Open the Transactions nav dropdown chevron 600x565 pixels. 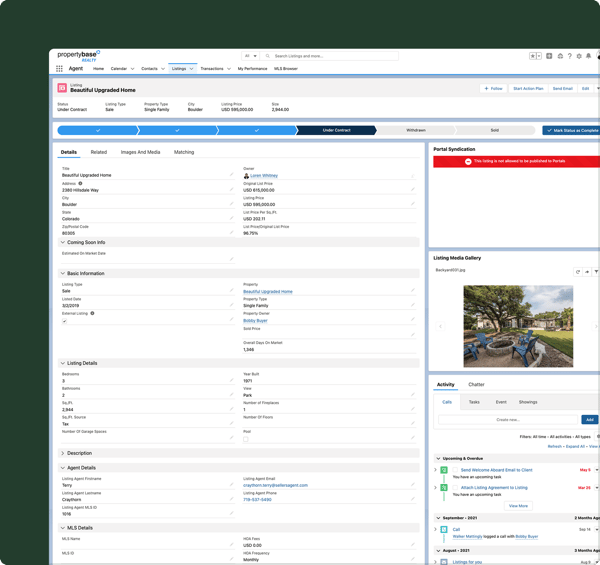point(229,69)
